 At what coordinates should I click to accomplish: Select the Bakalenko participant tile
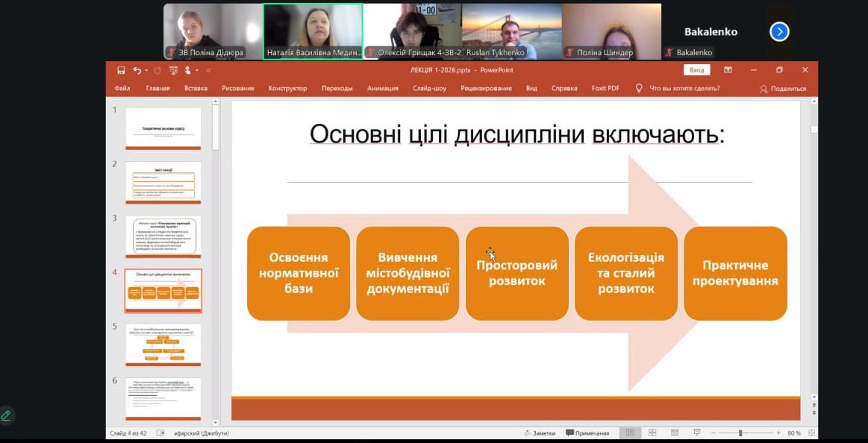(x=711, y=31)
